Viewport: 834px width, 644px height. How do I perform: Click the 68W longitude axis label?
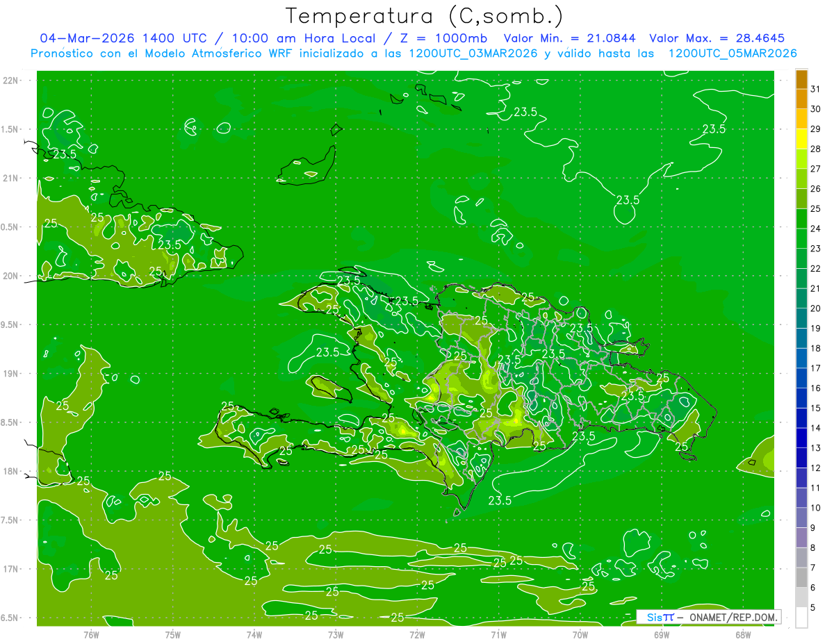[743, 634]
